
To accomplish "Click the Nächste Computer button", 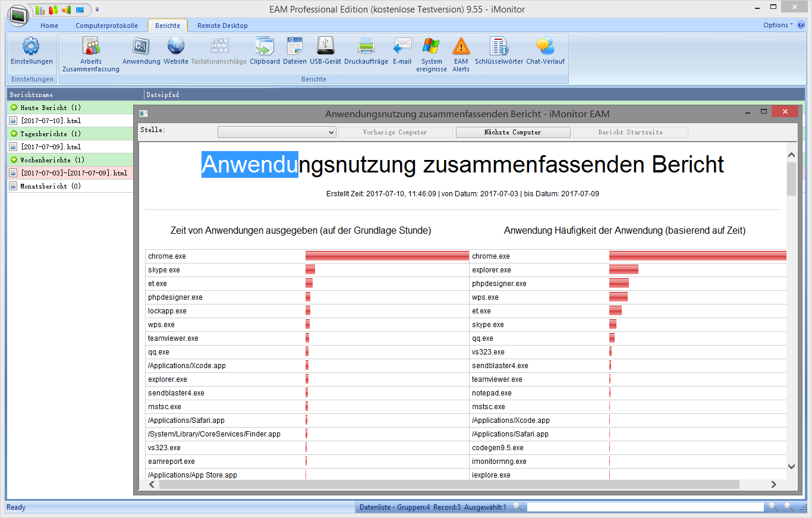I will 512,132.
